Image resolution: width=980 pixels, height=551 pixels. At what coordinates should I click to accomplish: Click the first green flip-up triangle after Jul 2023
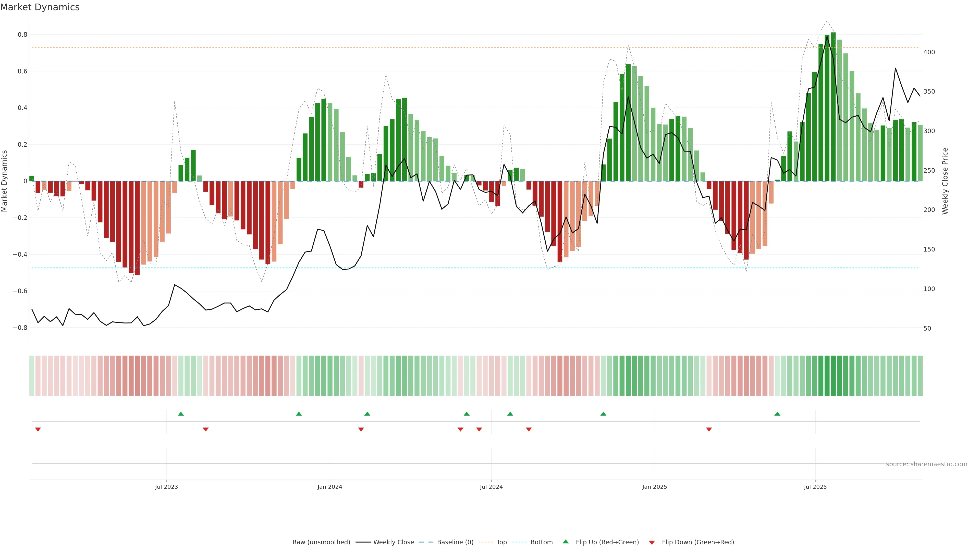pyautogui.click(x=181, y=414)
